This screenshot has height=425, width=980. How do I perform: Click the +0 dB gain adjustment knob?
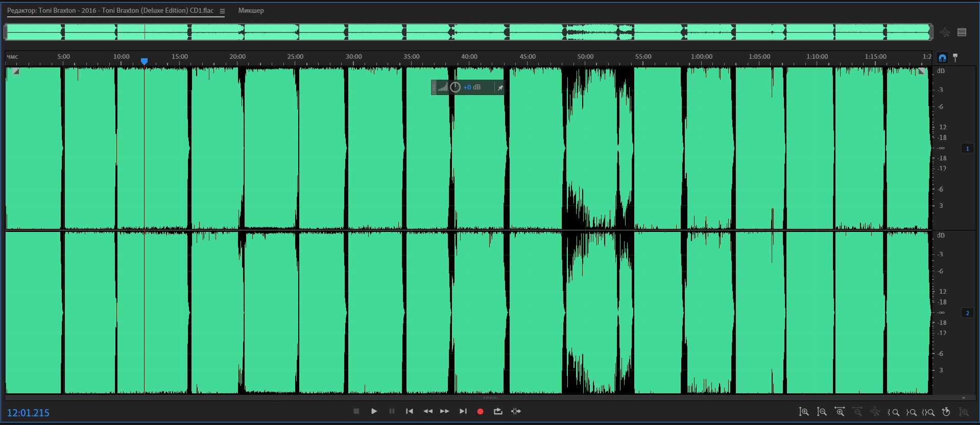(x=455, y=87)
